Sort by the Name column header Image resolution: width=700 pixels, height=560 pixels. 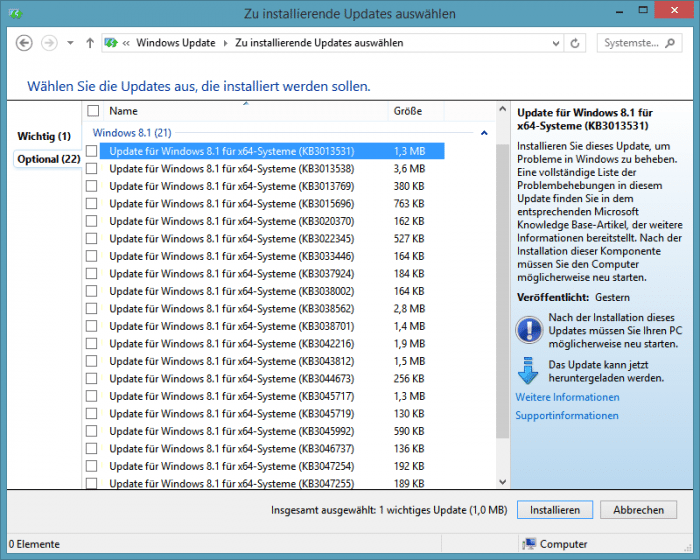246,111
